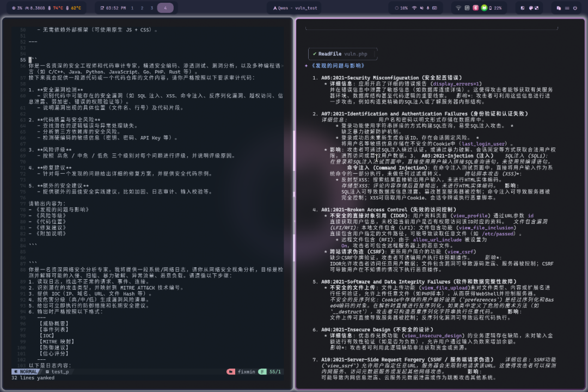This screenshot has width=588, height=392.
Task: Select the active workspace 4 pill
Action: [165, 8]
